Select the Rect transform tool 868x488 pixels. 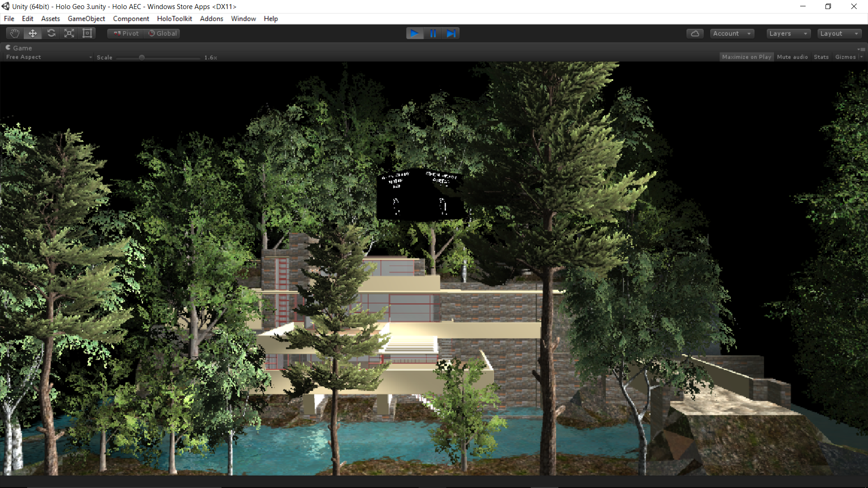[87, 33]
